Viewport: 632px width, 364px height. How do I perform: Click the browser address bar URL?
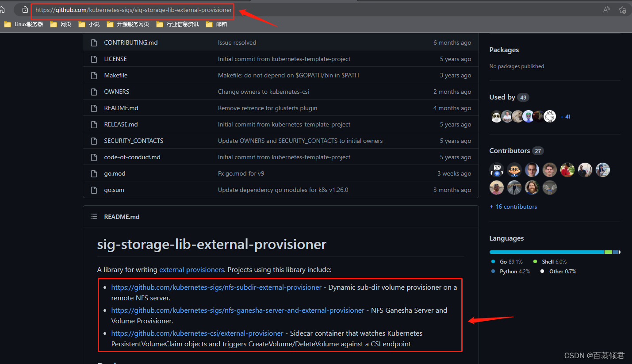coord(134,10)
